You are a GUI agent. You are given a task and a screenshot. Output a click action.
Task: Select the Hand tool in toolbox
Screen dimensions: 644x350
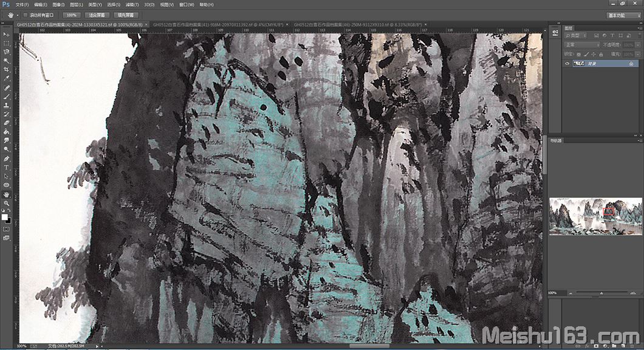click(6, 194)
